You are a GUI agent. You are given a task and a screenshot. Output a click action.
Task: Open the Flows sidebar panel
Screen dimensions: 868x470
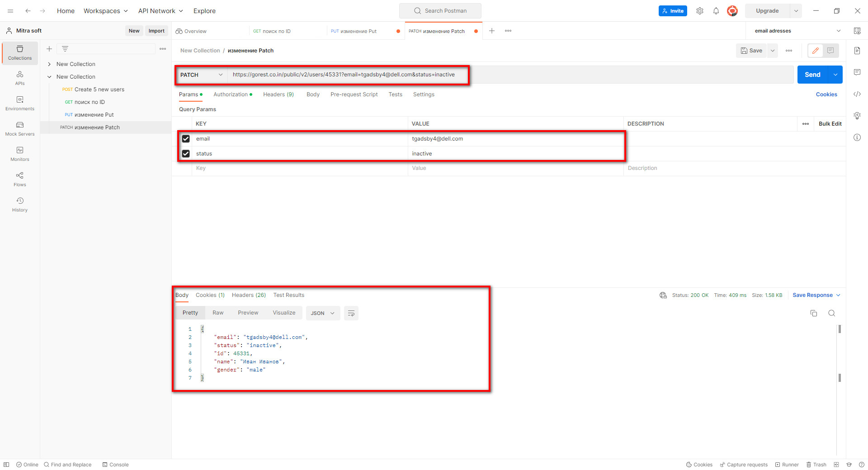point(20,179)
